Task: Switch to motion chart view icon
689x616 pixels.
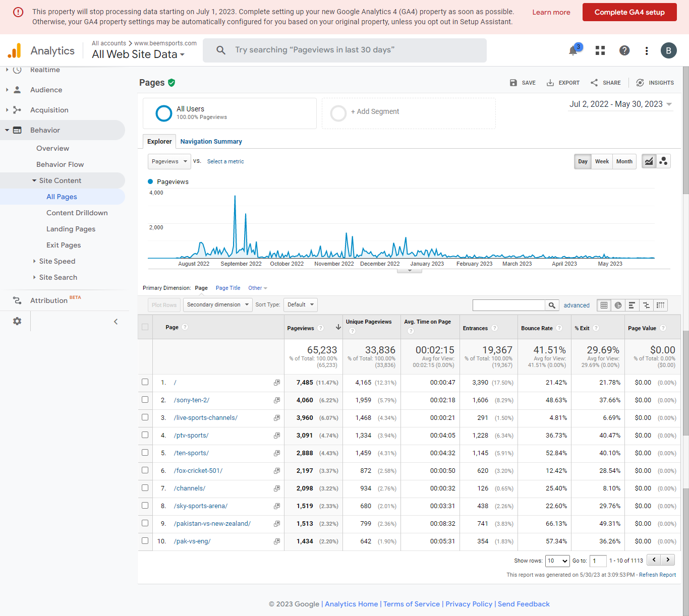Action: point(663,161)
